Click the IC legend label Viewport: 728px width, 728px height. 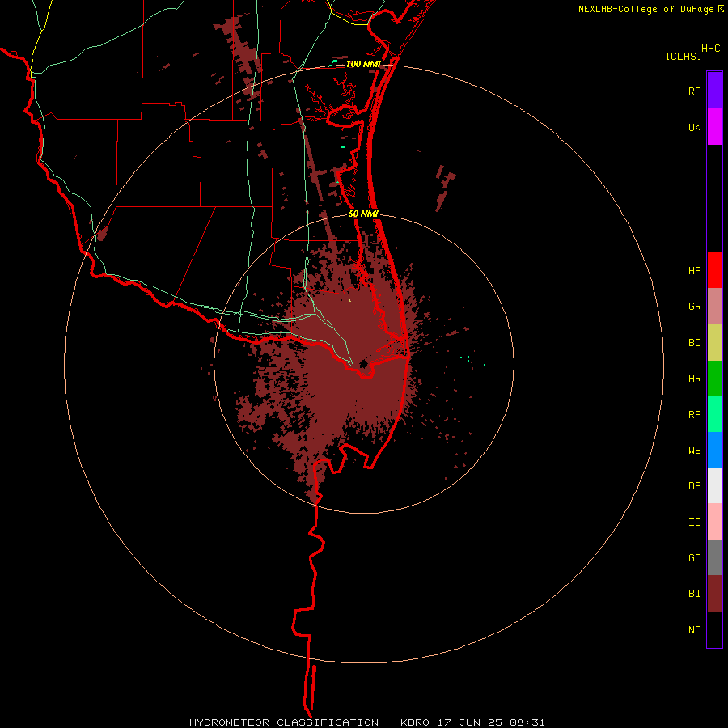[695, 523]
